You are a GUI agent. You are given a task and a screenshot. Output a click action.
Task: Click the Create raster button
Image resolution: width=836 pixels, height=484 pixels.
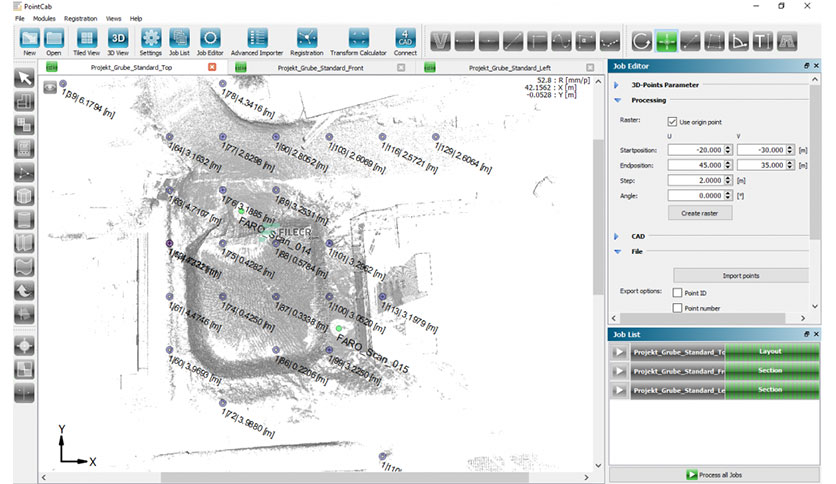(700, 213)
